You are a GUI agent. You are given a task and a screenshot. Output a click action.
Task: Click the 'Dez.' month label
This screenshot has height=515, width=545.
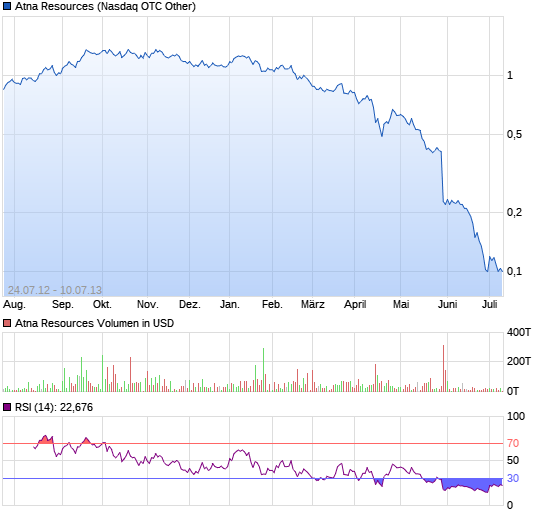189,305
